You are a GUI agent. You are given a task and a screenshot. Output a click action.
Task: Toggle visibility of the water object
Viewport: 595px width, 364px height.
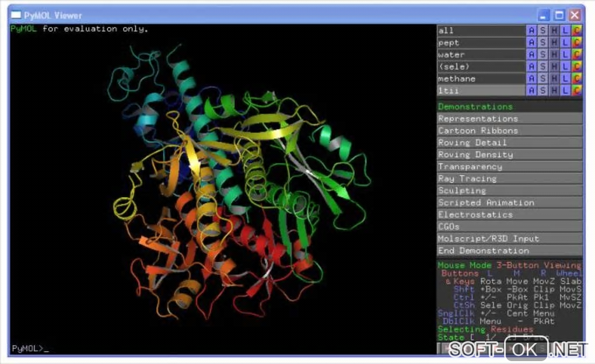click(481, 55)
